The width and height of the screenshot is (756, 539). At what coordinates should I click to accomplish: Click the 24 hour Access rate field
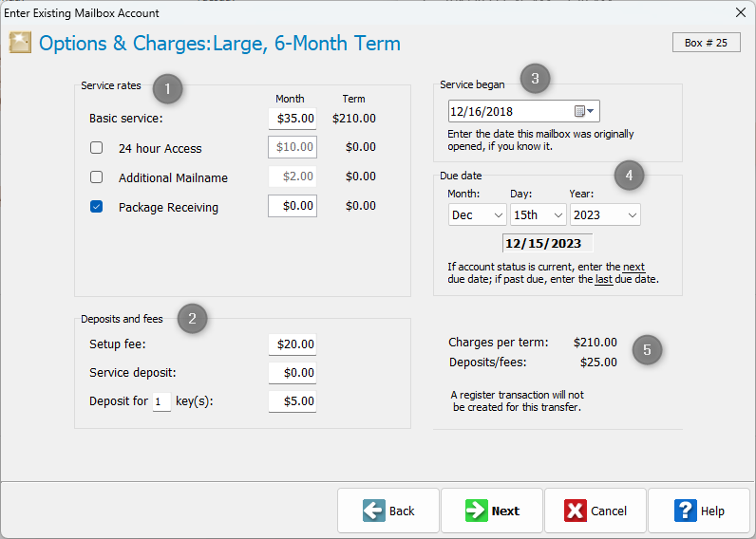(293, 147)
